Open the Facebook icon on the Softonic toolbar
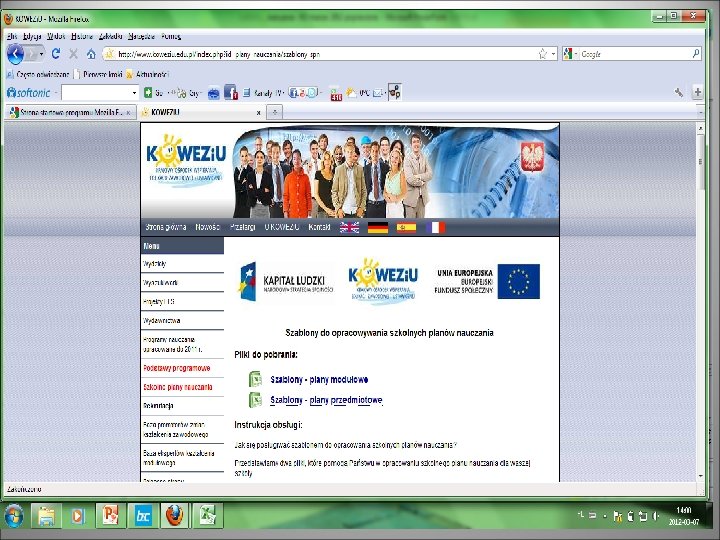Image resolution: width=720 pixels, height=540 pixels. pos(231,92)
